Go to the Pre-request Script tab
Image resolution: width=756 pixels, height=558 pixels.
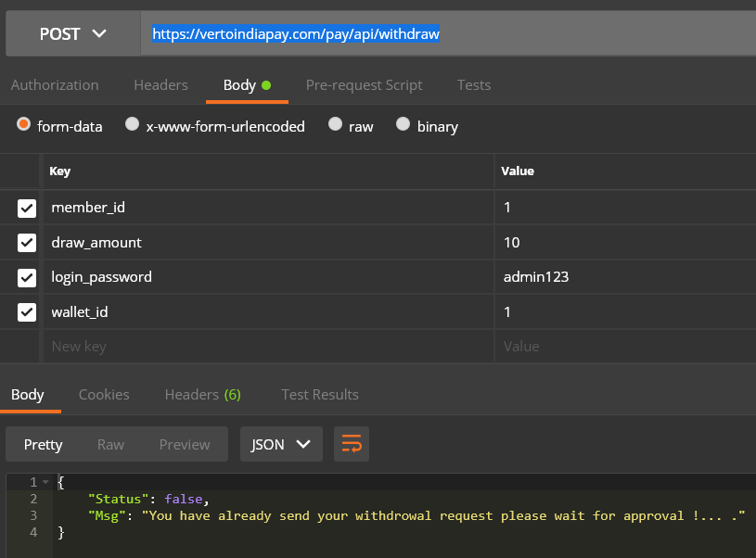click(x=364, y=85)
